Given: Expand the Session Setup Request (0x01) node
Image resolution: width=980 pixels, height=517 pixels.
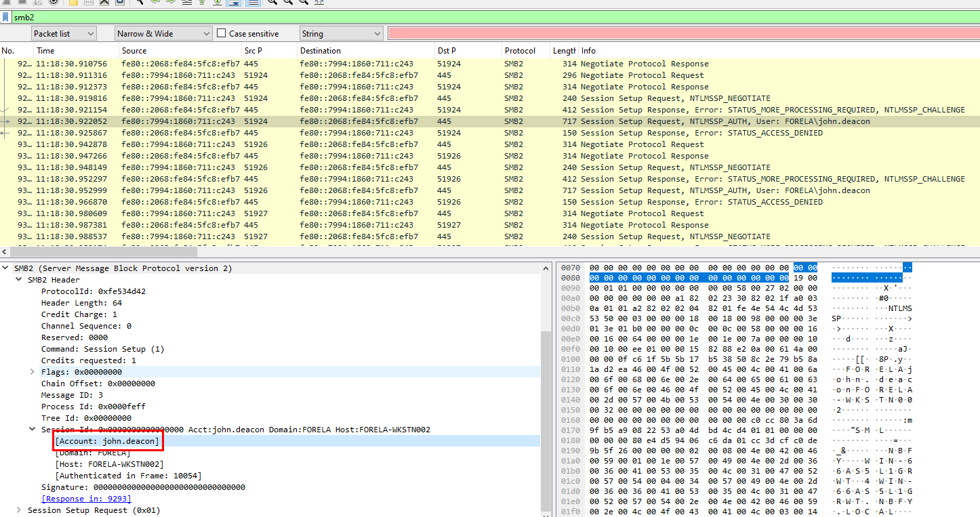Looking at the screenshot, I should (x=18, y=510).
